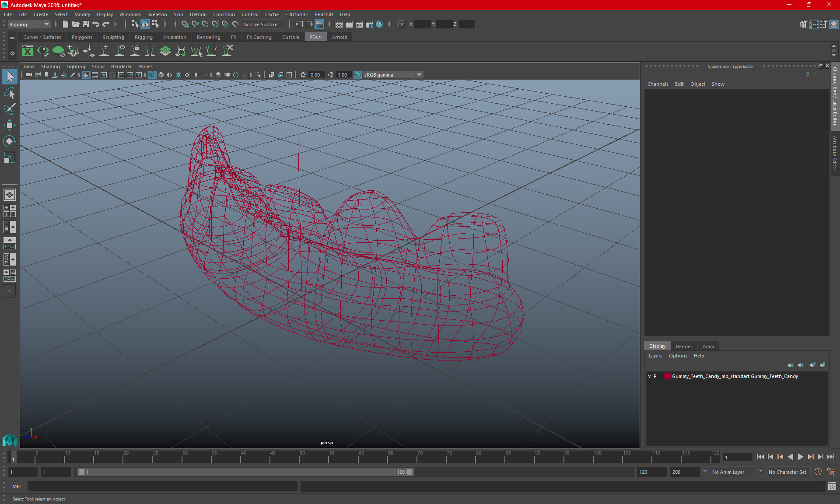Click the green stacked-layers XGen shelf icon
840x504 pixels.
click(165, 51)
